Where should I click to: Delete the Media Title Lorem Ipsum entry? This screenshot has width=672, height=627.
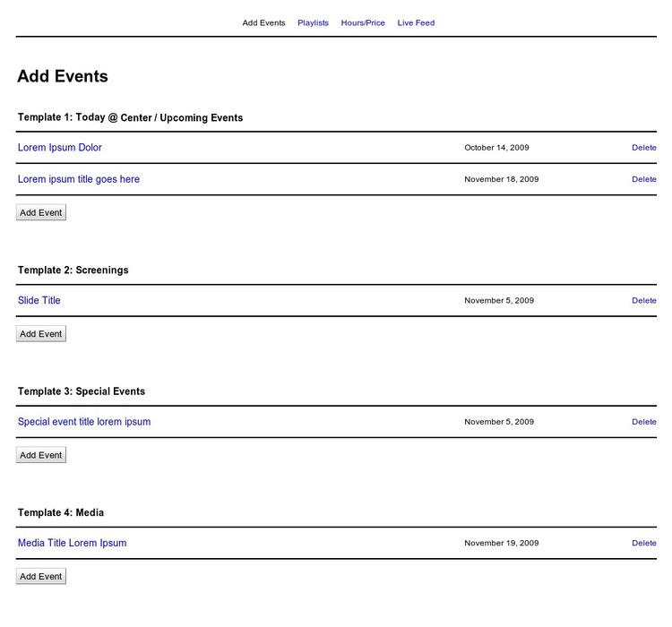point(643,543)
